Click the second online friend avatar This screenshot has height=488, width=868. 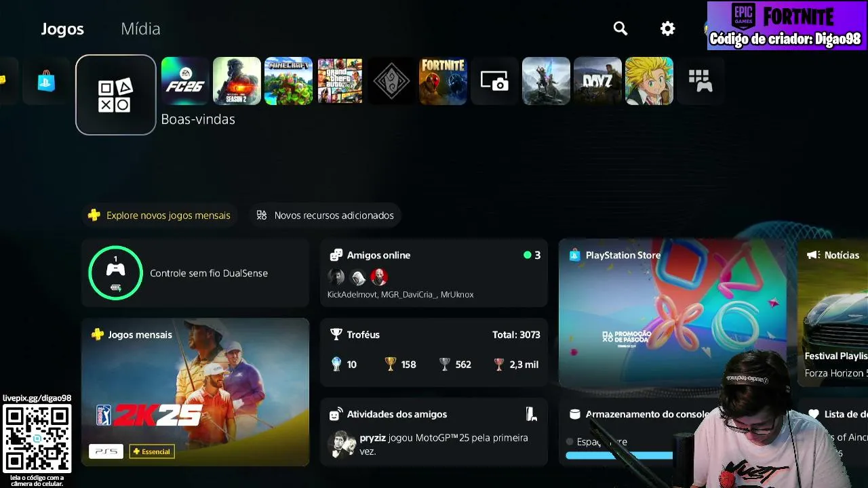click(357, 277)
